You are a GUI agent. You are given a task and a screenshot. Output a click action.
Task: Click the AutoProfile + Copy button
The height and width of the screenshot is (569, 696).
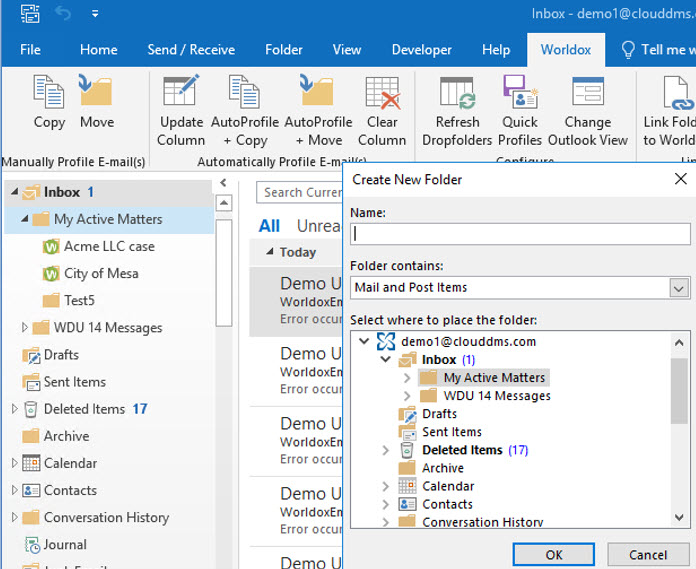pyautogui.click(x=245, y=111)
